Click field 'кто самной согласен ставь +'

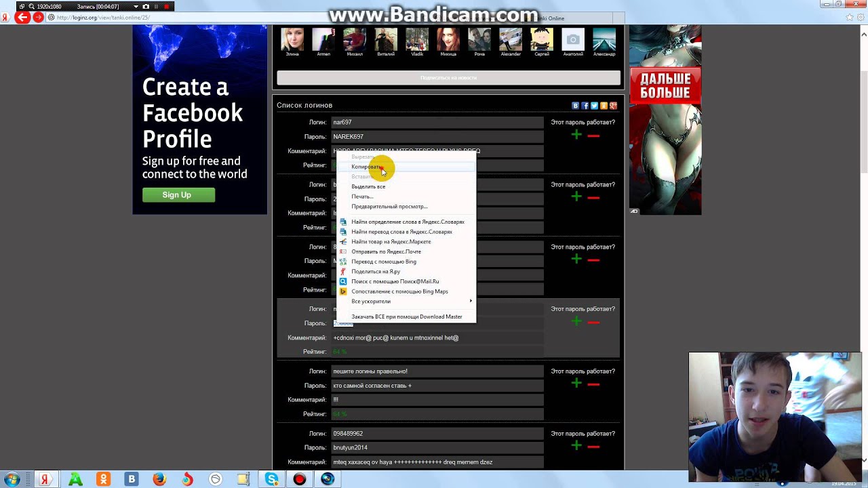(437, 386)
